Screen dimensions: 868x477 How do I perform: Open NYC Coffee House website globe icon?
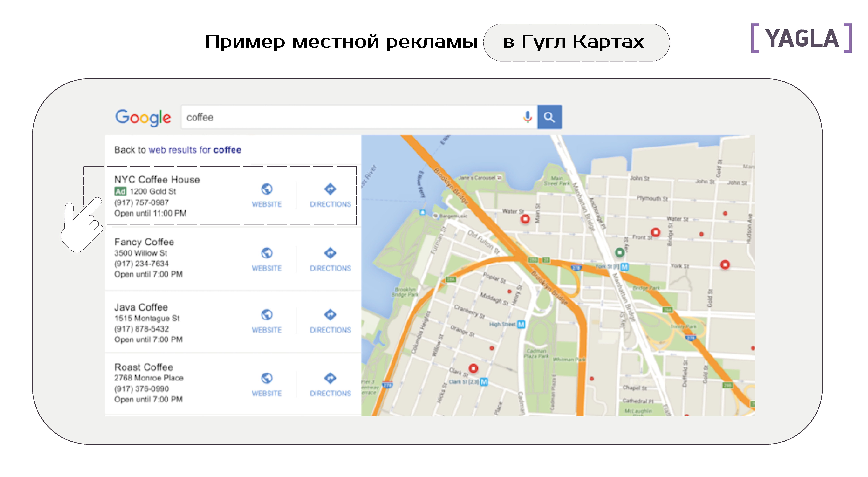click(267, 189)
